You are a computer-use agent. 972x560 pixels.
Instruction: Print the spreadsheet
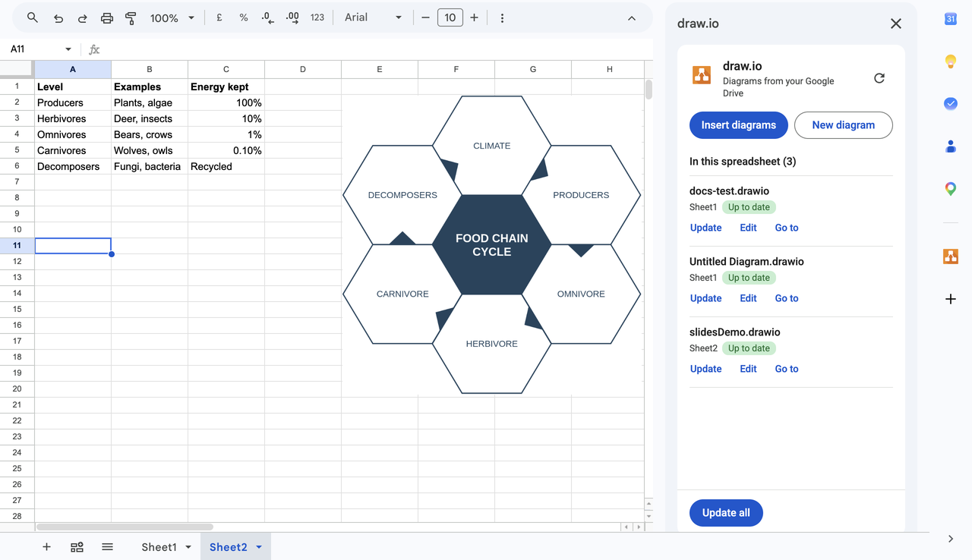(x=106, y=17)
